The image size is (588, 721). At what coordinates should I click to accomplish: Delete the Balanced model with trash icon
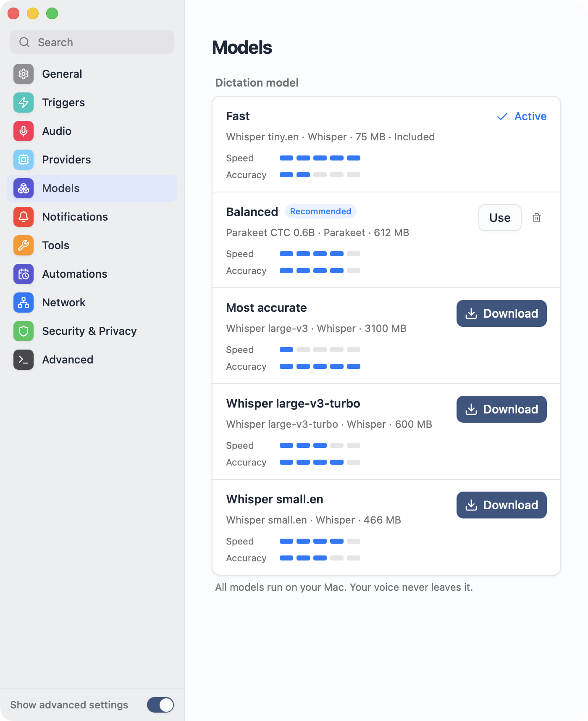(x=537, y=218)
